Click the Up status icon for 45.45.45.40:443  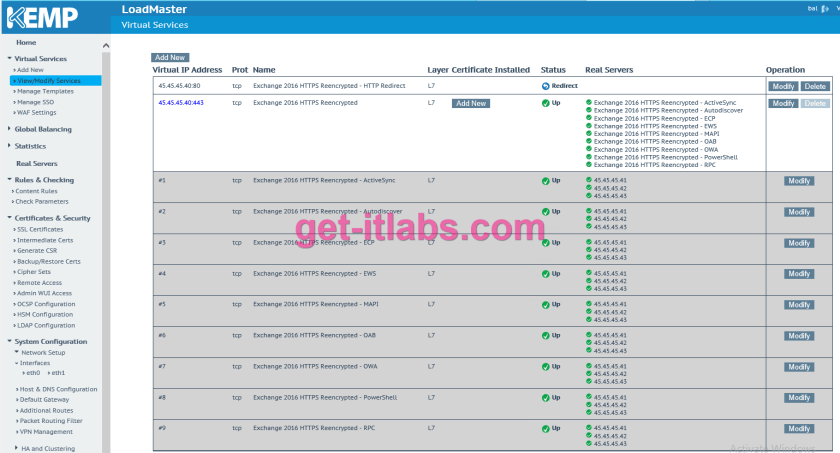click(x=545, y=103)
